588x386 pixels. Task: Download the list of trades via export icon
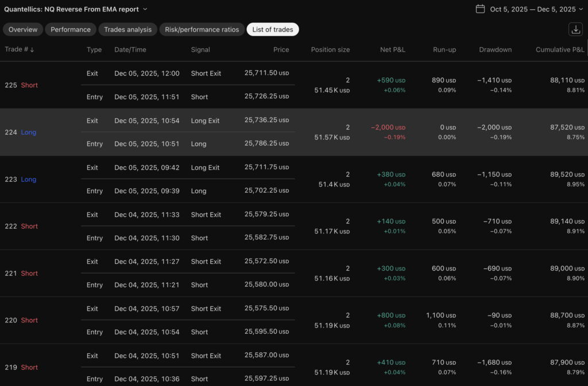[x=575, y=30]
